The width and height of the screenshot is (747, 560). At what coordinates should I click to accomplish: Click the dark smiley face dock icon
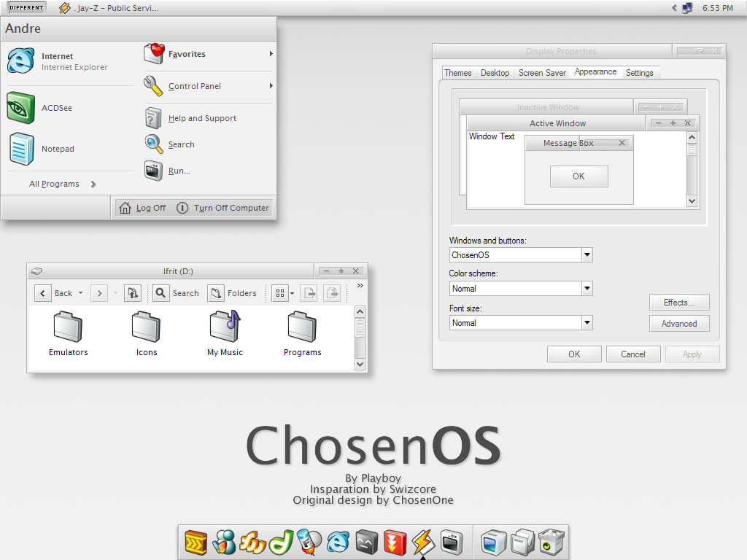click(x=366, y=542)
